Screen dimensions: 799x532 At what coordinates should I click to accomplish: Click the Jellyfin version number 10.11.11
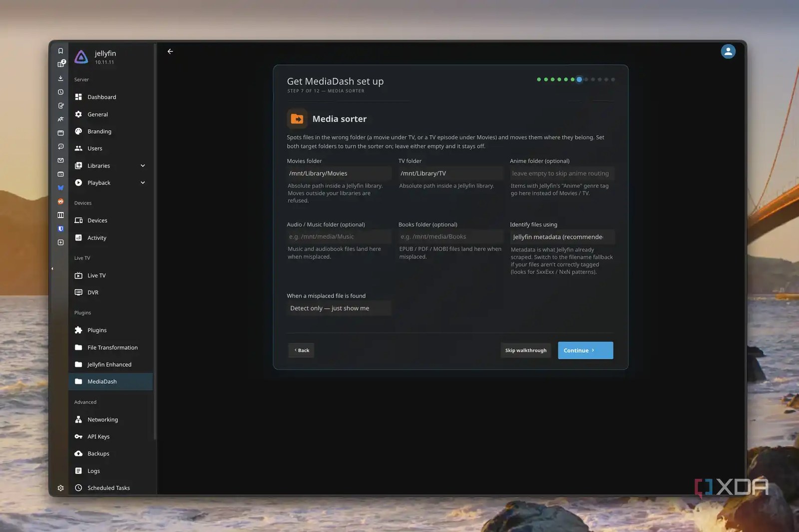coord(104,62)
